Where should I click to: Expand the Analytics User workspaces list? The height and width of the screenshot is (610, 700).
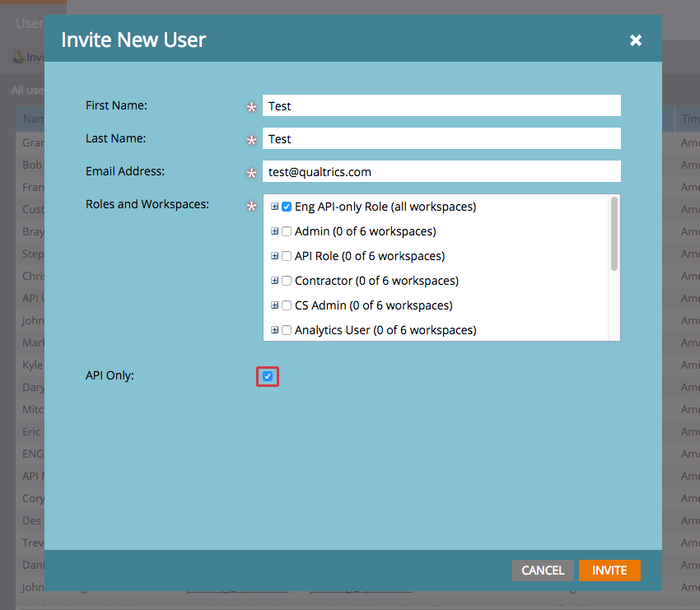pos(275,329)
